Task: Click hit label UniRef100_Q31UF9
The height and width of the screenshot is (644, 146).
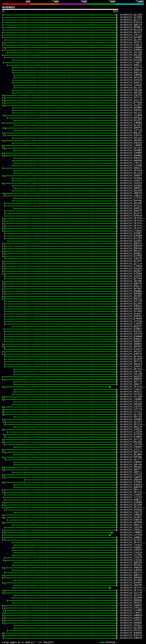Action: pos(131,276)
